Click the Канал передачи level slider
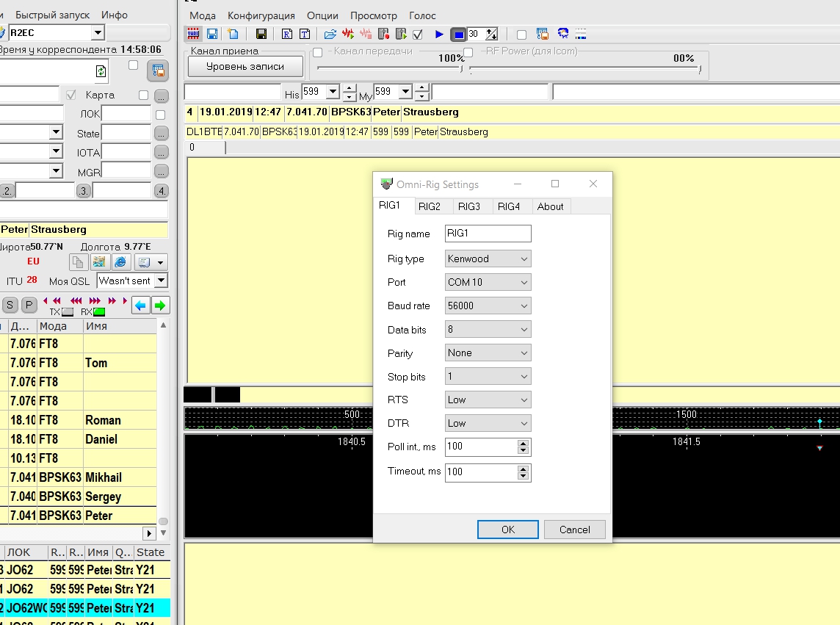840x625 pixels. pos(389,70)
